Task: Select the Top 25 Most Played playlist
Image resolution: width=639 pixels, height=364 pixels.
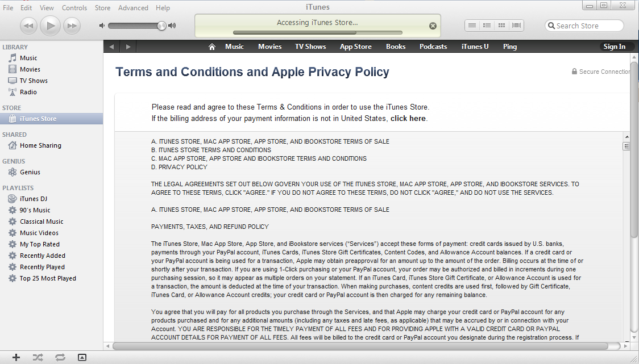Action: pos(51,278)
